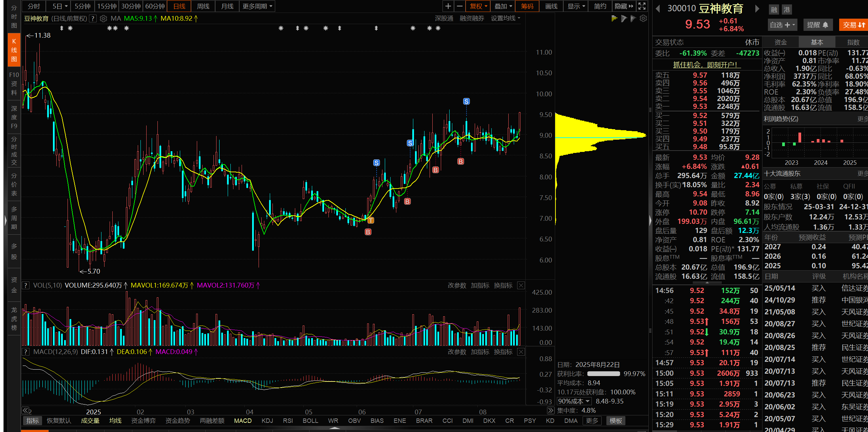The image size is (868, 432).
Task: Click the 获利比率 progress bar
Action: click(x=603, y=374)
